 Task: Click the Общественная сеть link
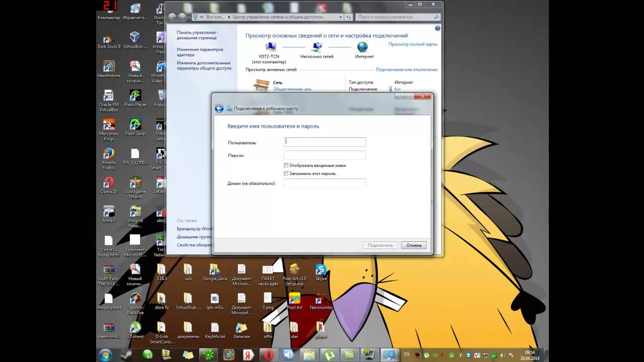point(292,89)
